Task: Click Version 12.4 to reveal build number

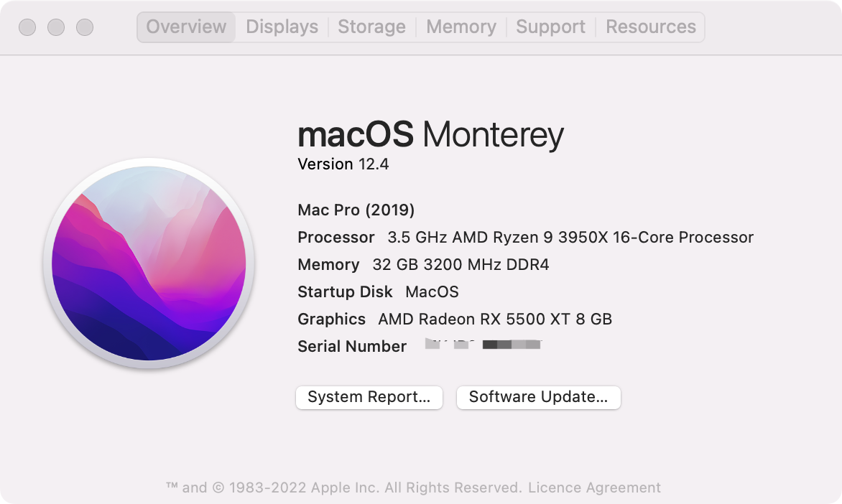Action: [343, 164]
